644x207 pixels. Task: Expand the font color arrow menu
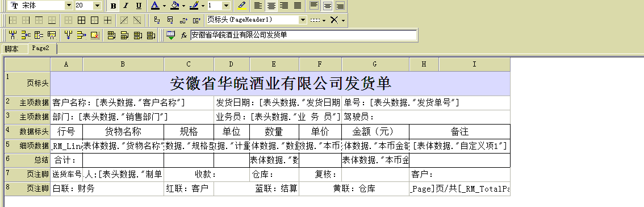[164, 6]
